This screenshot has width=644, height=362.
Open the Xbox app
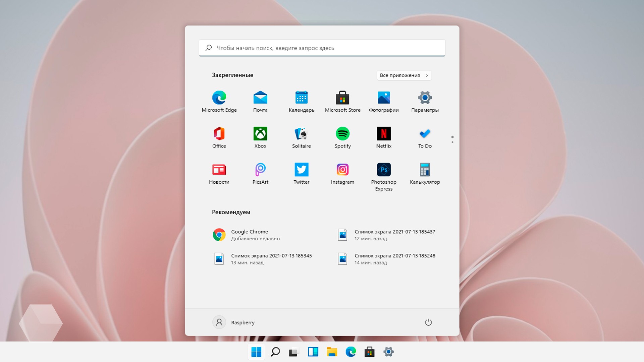[x=260, y=138]
